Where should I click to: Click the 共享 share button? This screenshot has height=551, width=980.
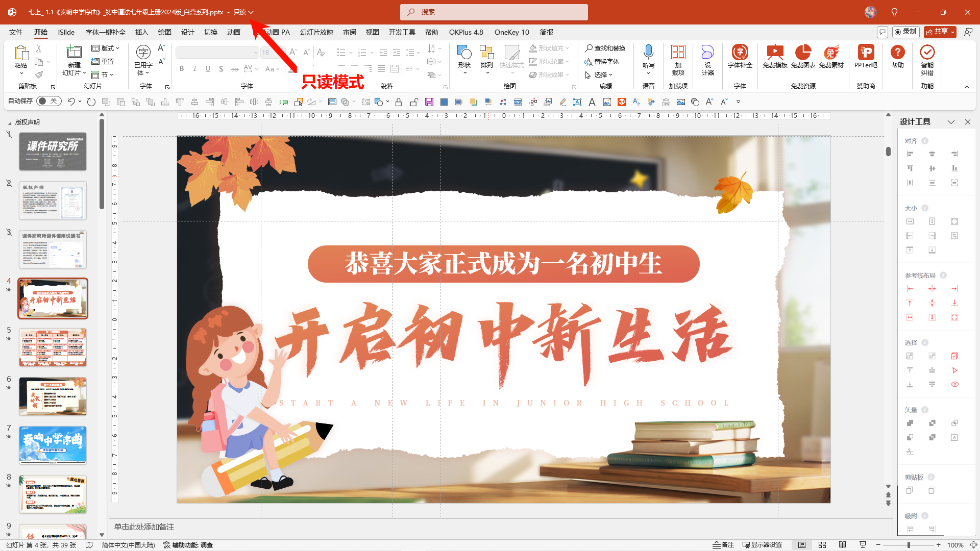point(939,32)
